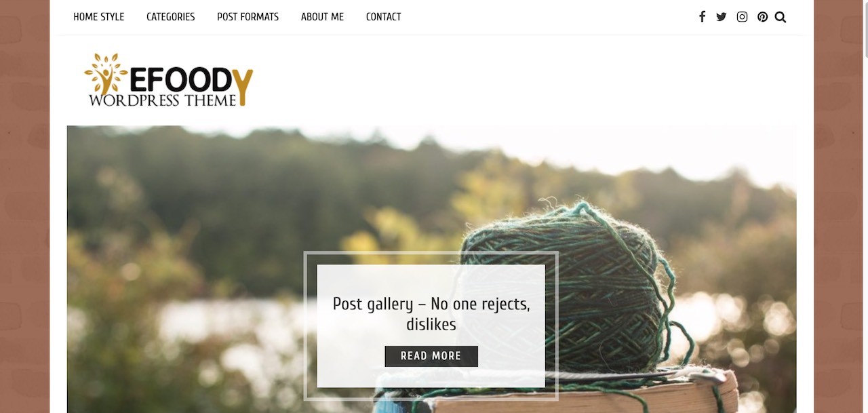
Task: Click the 'WordPress Theme' tagline under logo
Action: coord(163,100)
